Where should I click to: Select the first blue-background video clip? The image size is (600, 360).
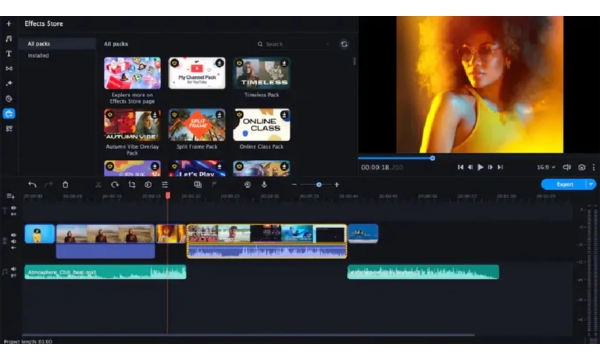(39, 234)
